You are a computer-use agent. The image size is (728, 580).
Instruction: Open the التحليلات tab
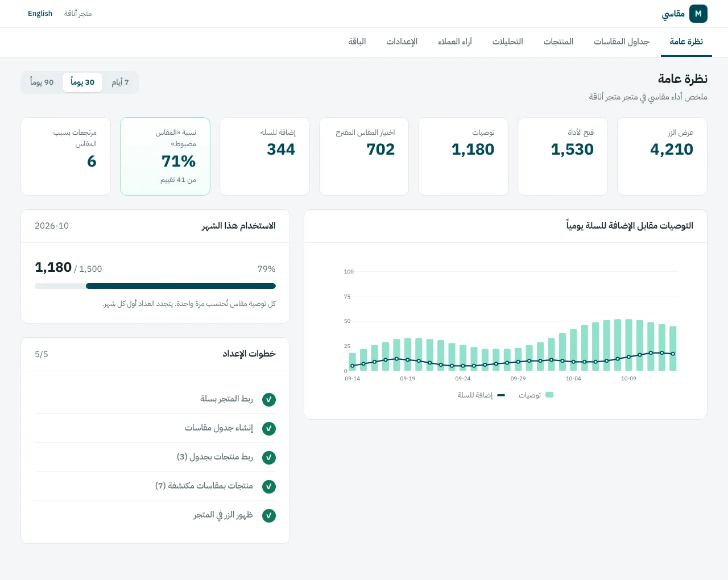pyautogui.click(x=508, y=42)
